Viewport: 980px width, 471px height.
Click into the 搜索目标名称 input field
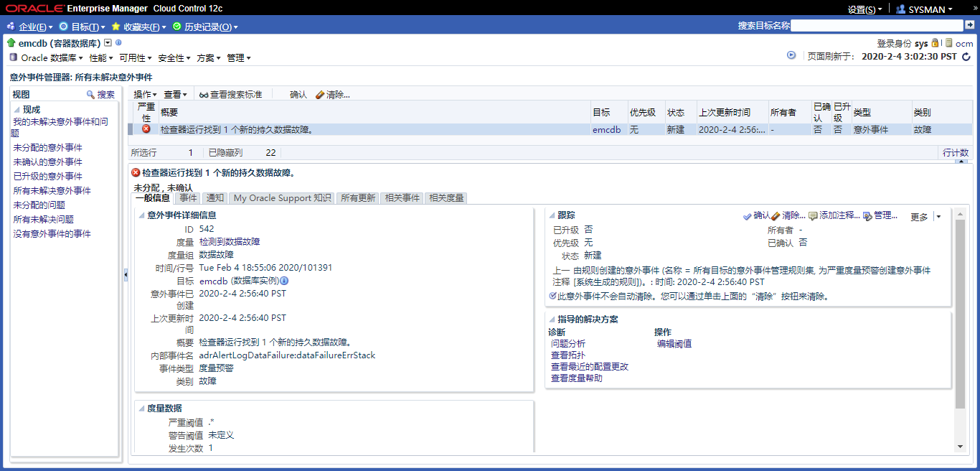[x=876, y=25]
